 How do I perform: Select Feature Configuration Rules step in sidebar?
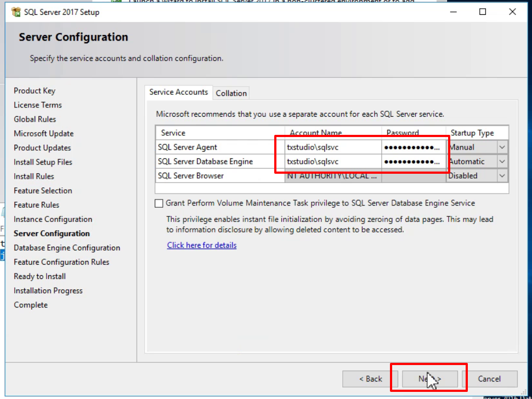(61, 262)
